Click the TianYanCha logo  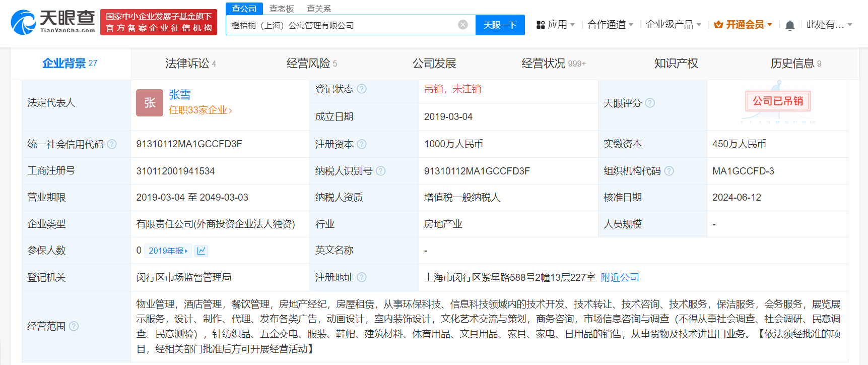(53, 22)
